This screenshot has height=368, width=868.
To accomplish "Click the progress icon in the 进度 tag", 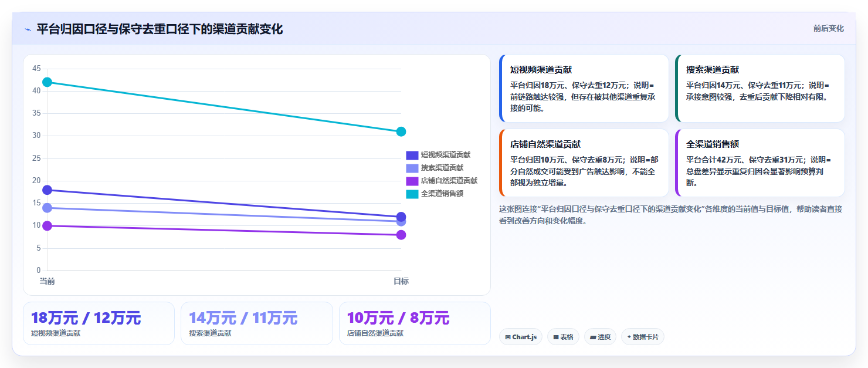I will point(593,337).
